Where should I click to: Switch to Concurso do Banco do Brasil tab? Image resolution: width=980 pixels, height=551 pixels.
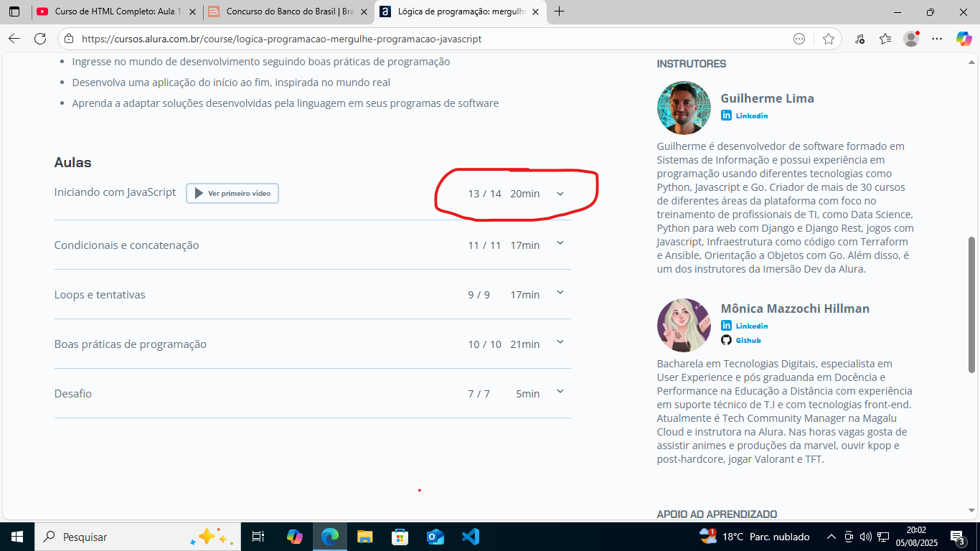pos(288,11)
